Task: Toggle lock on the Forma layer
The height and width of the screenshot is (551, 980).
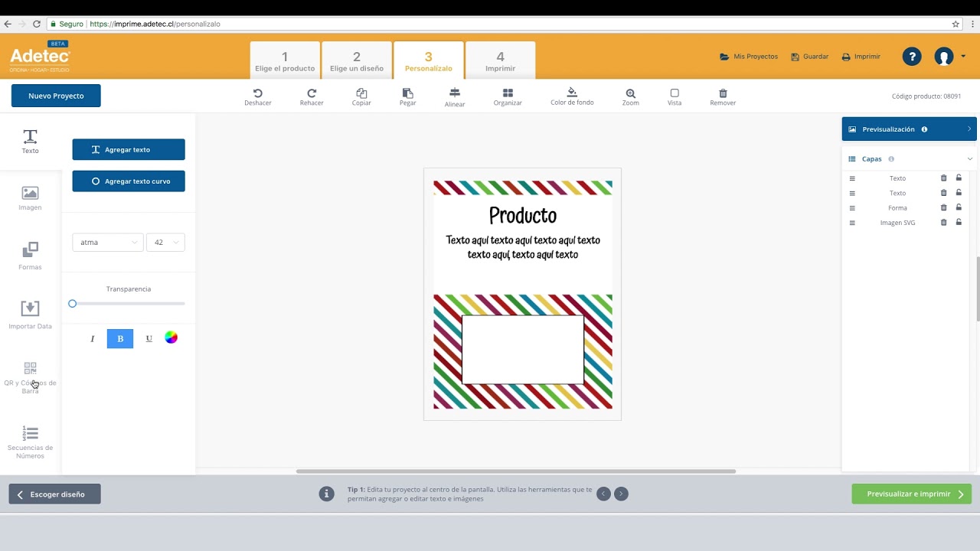Action: (959, 207)
